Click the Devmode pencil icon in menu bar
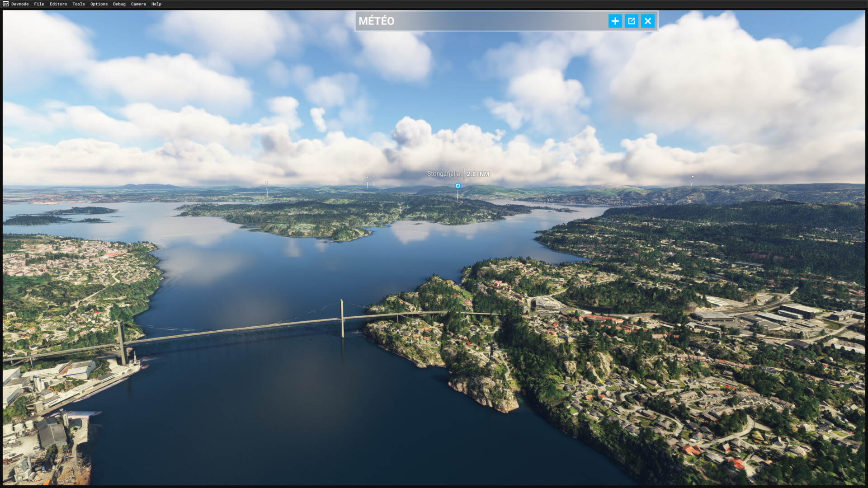Image resolution: width=868 pixels, height=488 pixels. [x=6, y=4]
